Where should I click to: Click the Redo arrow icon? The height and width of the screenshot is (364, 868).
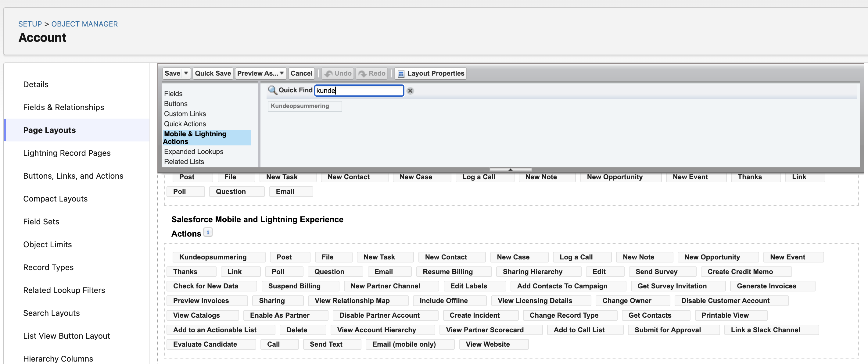coord(363,73)
